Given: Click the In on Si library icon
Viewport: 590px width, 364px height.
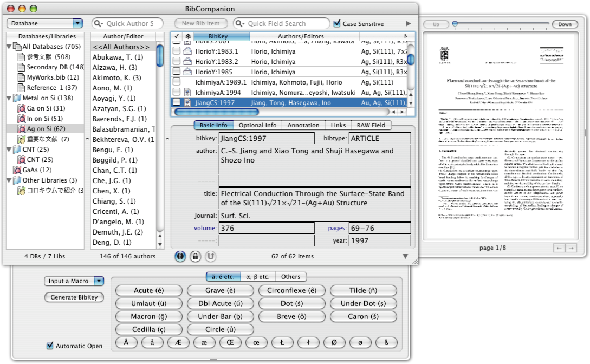Looking at the screenshot, I should [22, 119].
